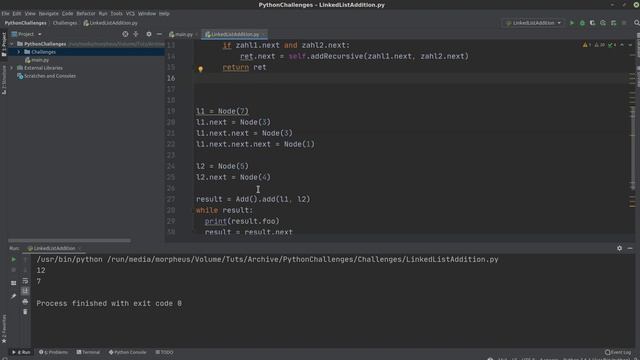Click 'result = Add().add(l1, l2)' line
Image resolution: width=640 pixels, height=360 pixels.
(x=253, y=199)
